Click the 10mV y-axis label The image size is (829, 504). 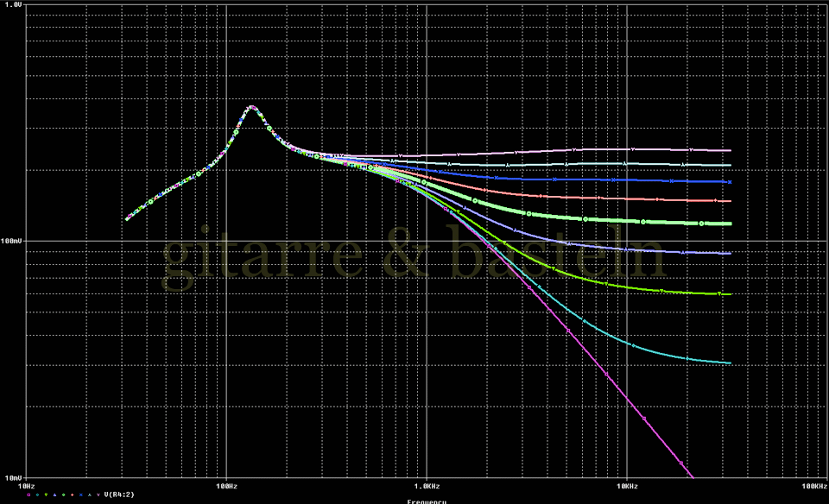click(12, 478)
